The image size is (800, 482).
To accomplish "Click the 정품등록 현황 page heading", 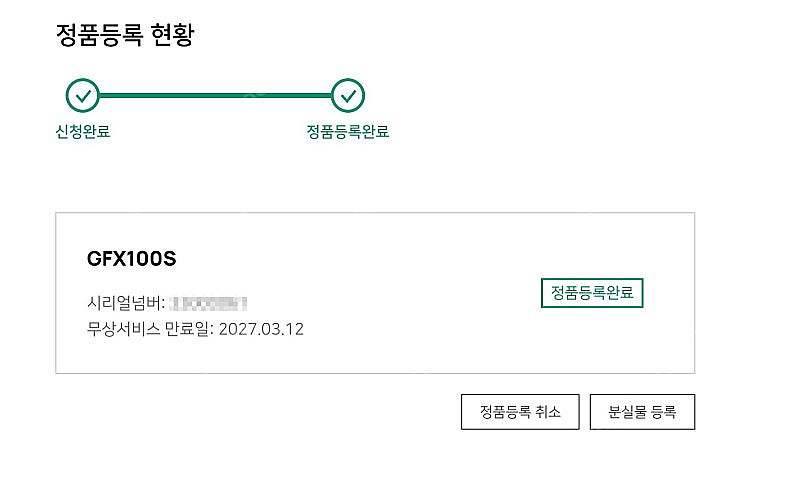I will pyautogui.click(x=125, y=35).
